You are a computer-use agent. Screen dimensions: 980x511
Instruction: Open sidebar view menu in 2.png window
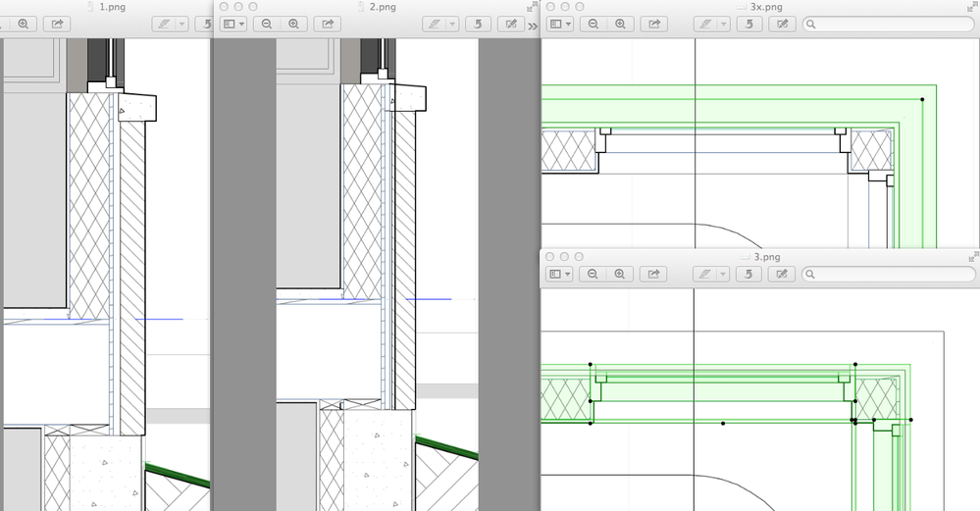[x=234, y=24]
